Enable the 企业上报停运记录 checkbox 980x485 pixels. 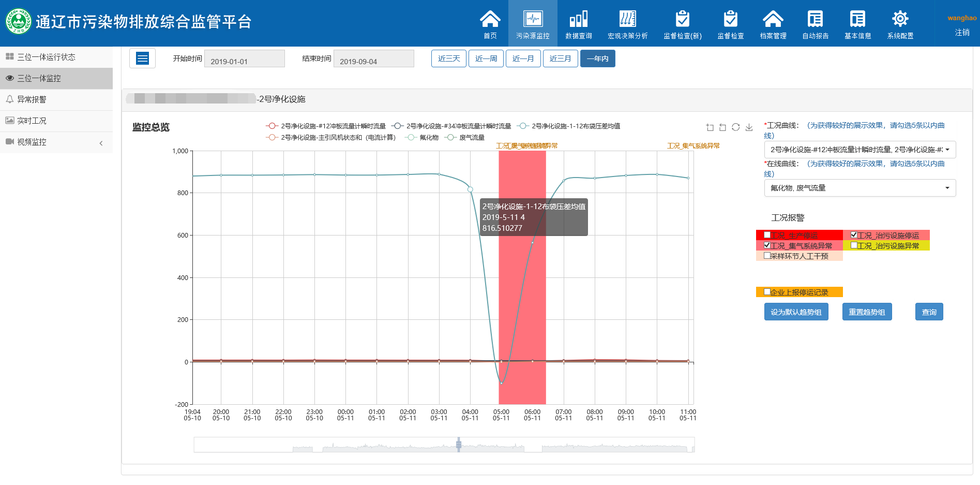coord(767,292)
